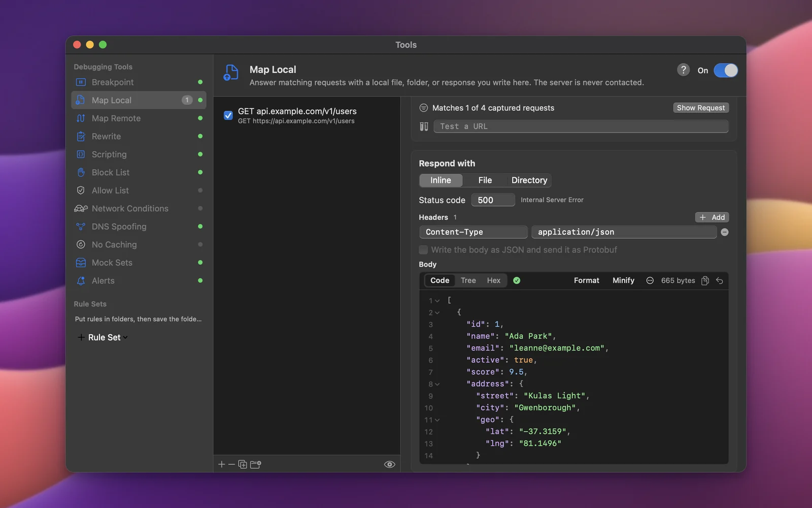Revert body changes with undo arrow
Image resolution: width=812 pixels, height=508 pixels.
coord(719,280)
